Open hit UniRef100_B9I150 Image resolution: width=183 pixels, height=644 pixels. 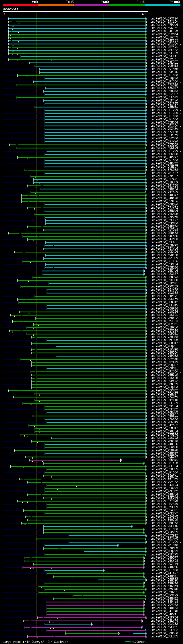pos(164,21)
